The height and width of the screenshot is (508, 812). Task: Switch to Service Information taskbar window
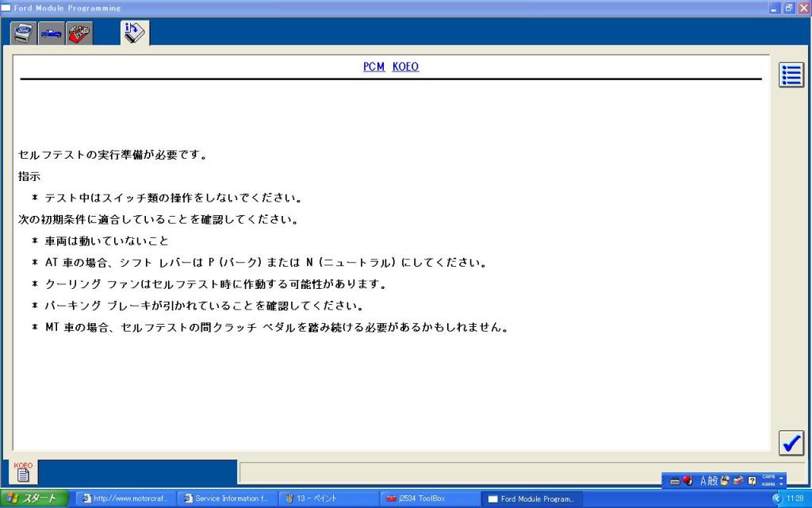point(226,498)
